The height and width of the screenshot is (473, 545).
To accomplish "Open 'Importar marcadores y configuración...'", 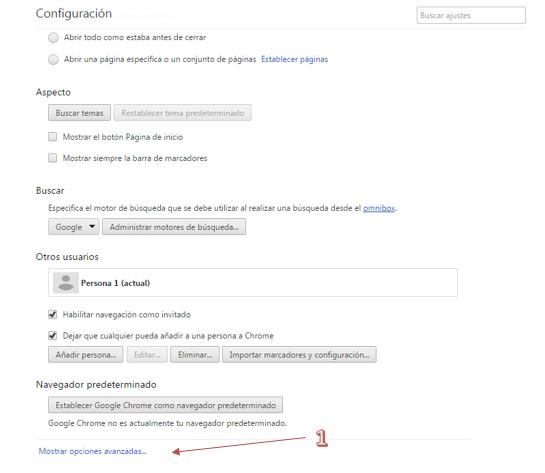I will (x=299, y=354).
